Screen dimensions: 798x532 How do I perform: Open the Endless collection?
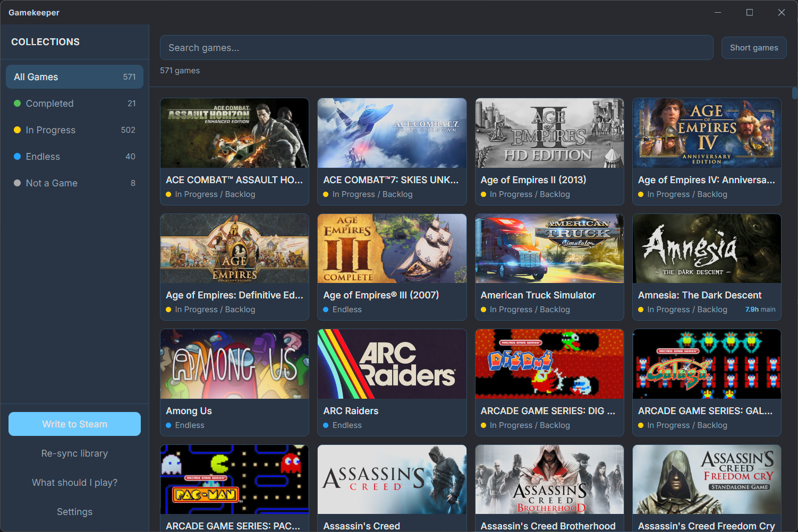pyautogui.click(x=74, y=157)
